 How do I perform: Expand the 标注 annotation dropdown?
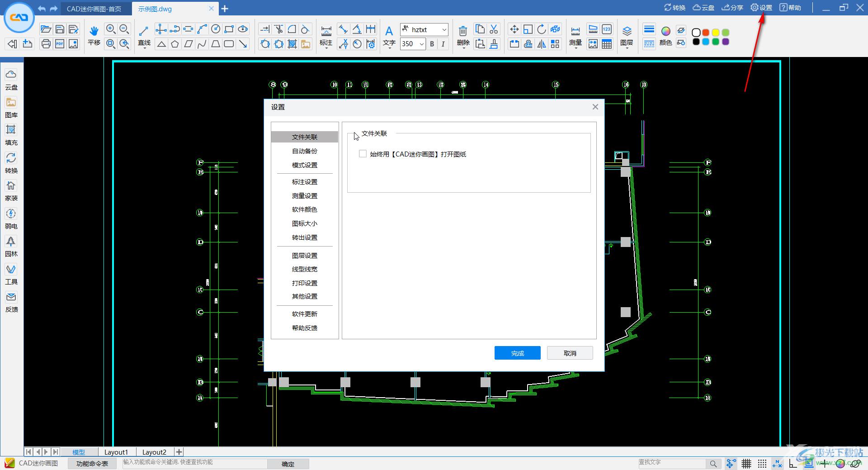pos(326,47)
